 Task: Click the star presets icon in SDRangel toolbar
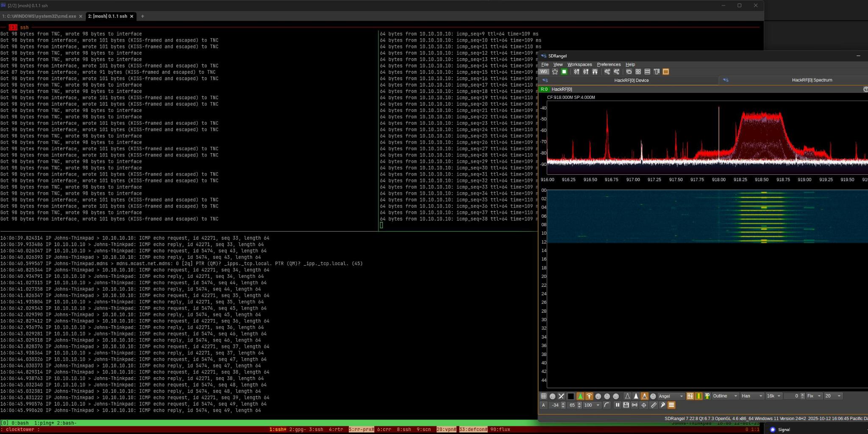pyautogui.click(x=555, y=72)
